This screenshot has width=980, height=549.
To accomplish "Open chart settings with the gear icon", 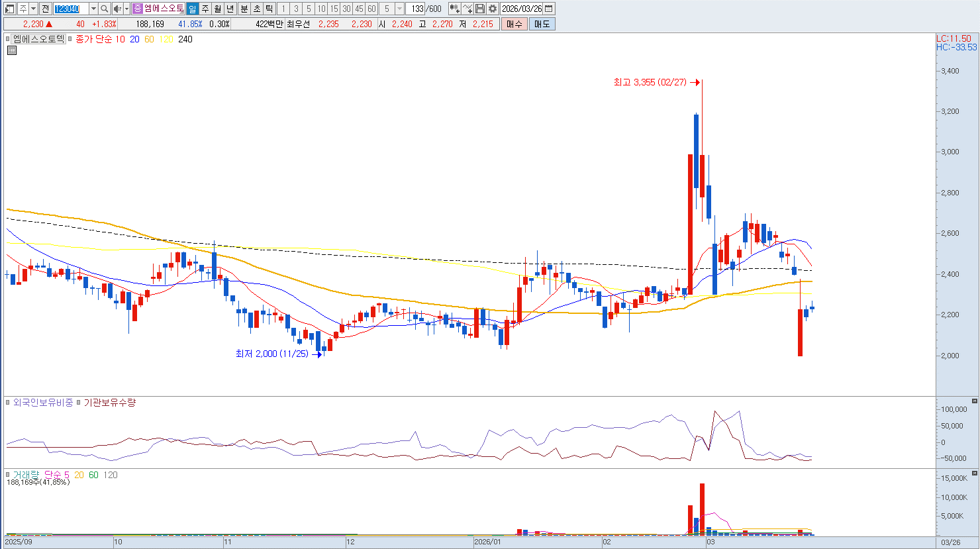I will 493,9.
